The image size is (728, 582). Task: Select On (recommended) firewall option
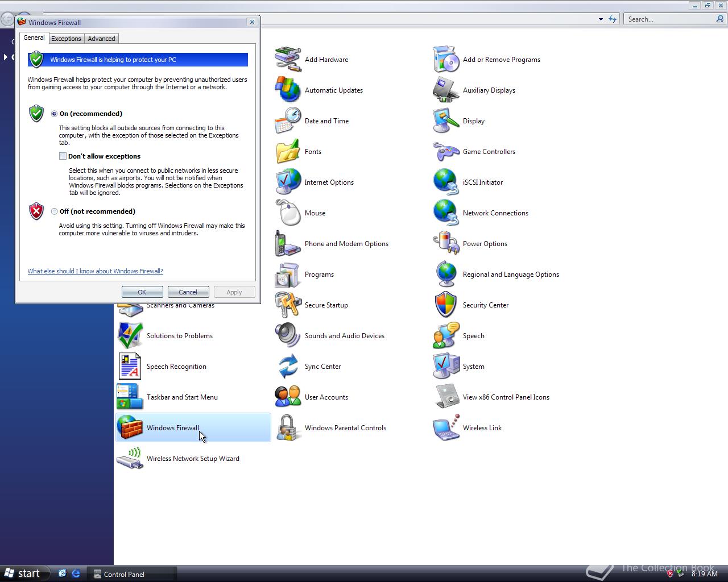(x=55, y=114)
